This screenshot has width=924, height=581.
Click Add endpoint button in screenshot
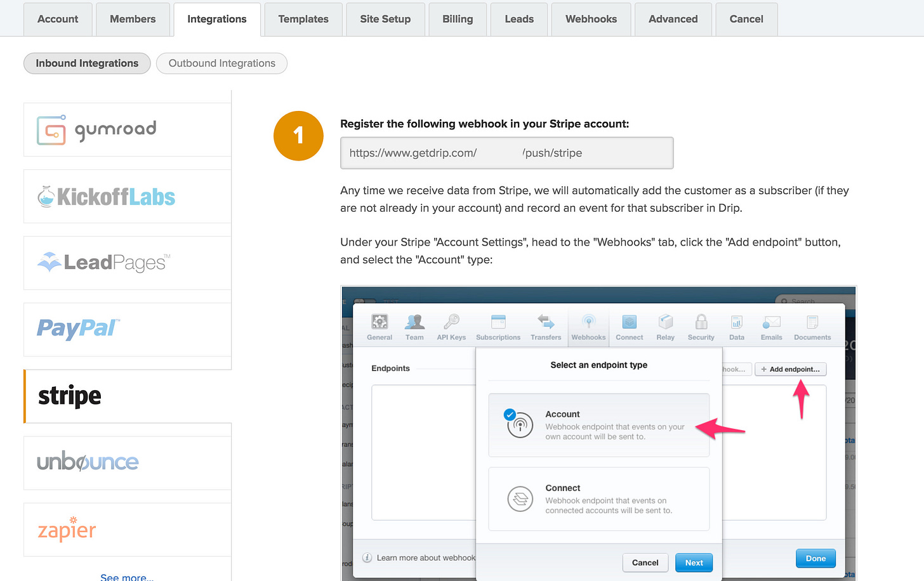click(x=791, y=369)
